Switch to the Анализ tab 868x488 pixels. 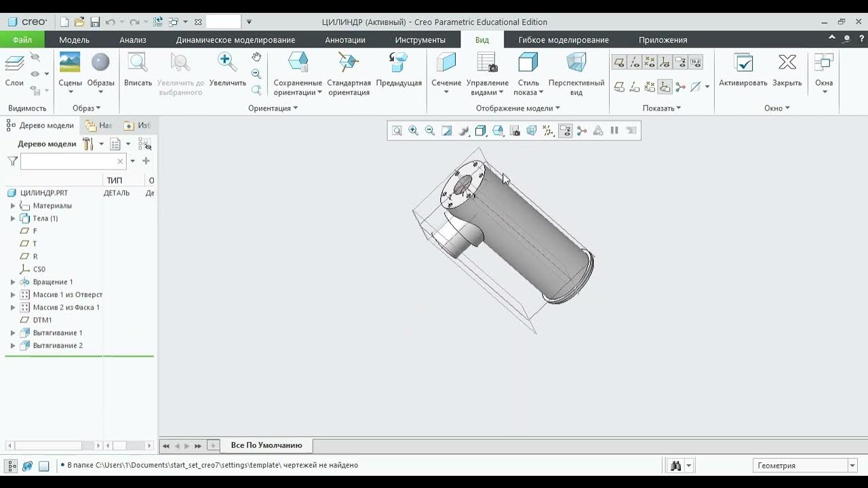click(133, 40)
